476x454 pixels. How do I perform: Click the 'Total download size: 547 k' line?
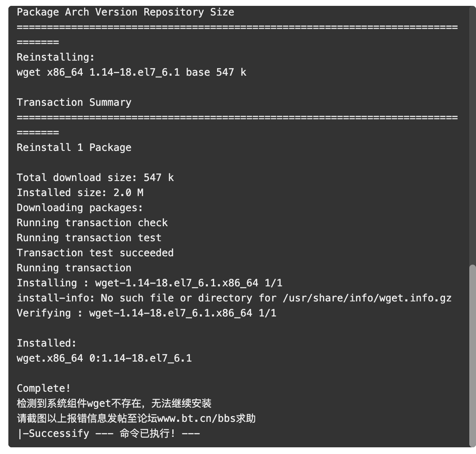(95, 178)
